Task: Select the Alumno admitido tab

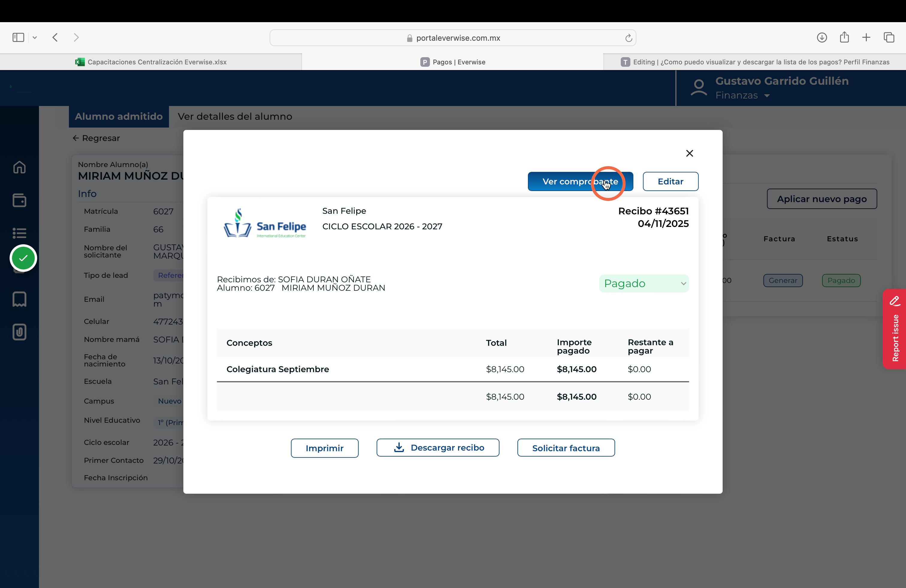Action: click(x=119, y=116)
